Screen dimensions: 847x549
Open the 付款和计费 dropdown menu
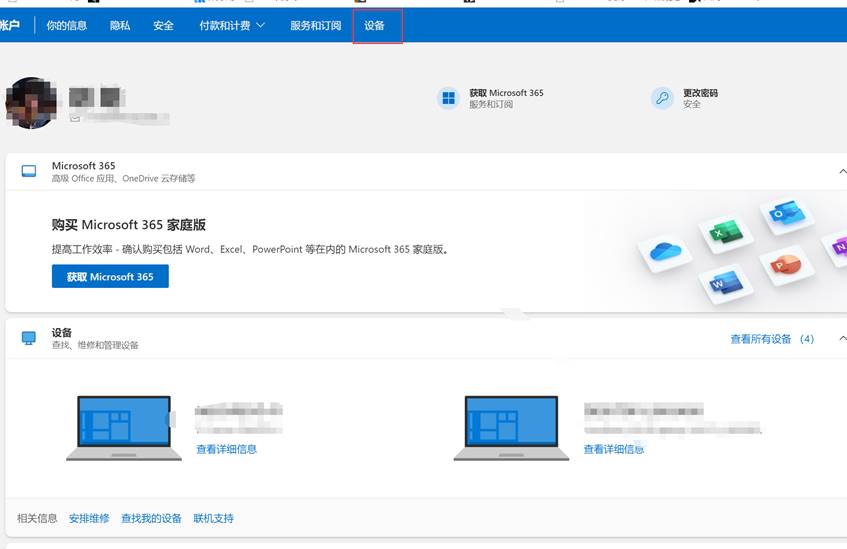tap(232, 25)
